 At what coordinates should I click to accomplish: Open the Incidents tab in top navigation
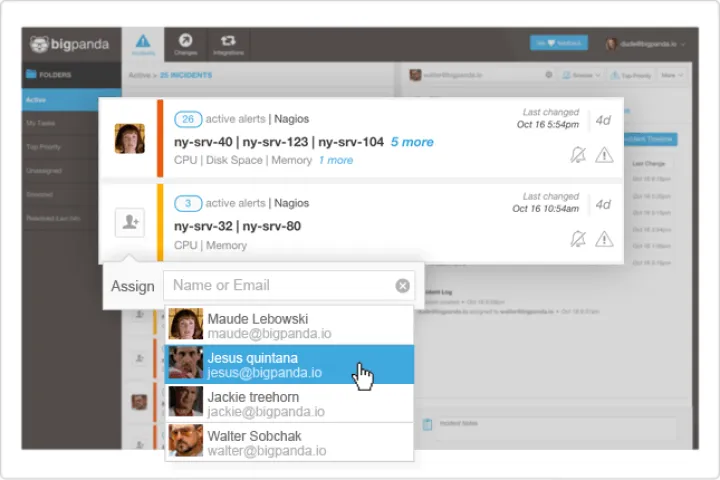(x=143, y=44)
